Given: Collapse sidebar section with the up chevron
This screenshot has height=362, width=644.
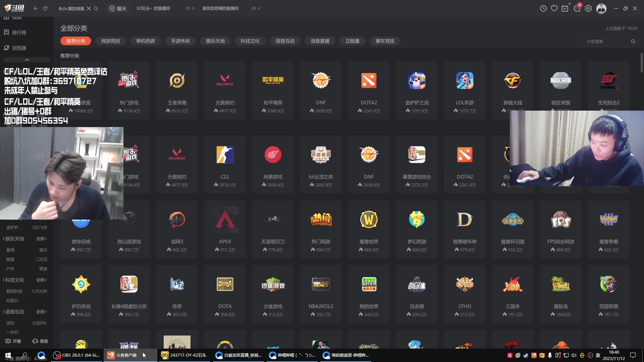Looking at the screenshot, I should 27,60.
